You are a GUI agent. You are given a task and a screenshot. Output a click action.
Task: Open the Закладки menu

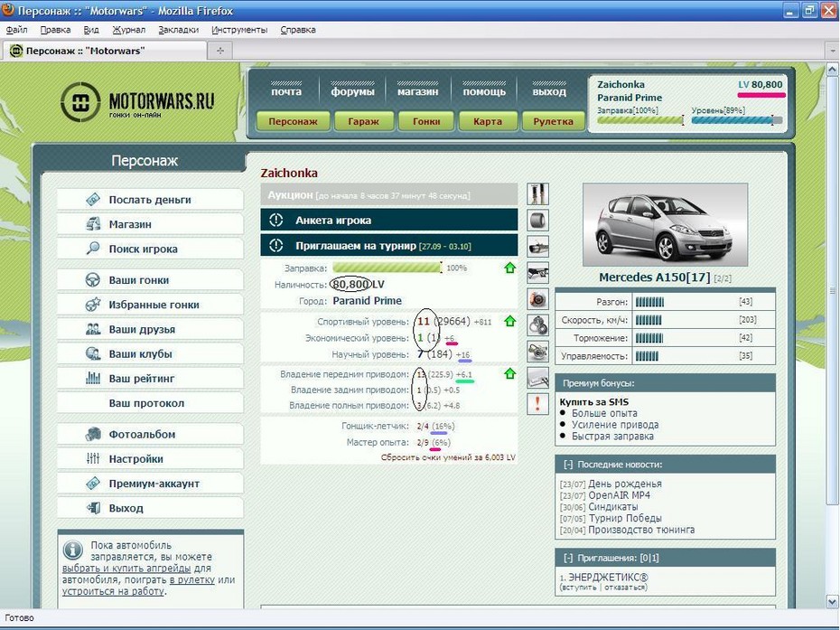179,30
